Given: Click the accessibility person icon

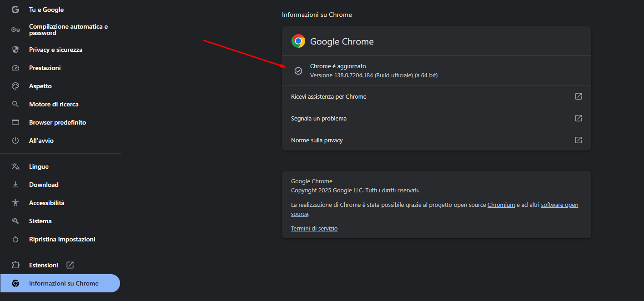Looking at the screenshot, I should (x=15, y=203).
